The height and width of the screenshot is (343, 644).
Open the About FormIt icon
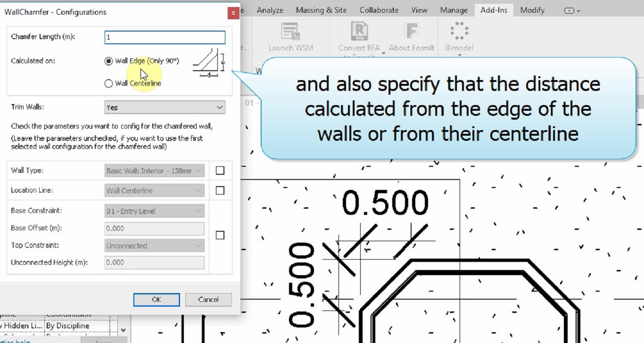412,32
